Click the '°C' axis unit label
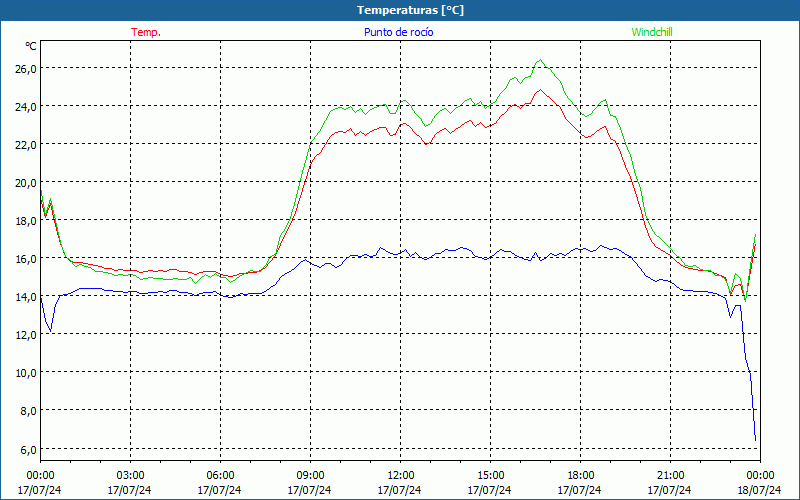Screen dimensions: 800x500 point(31,46)
